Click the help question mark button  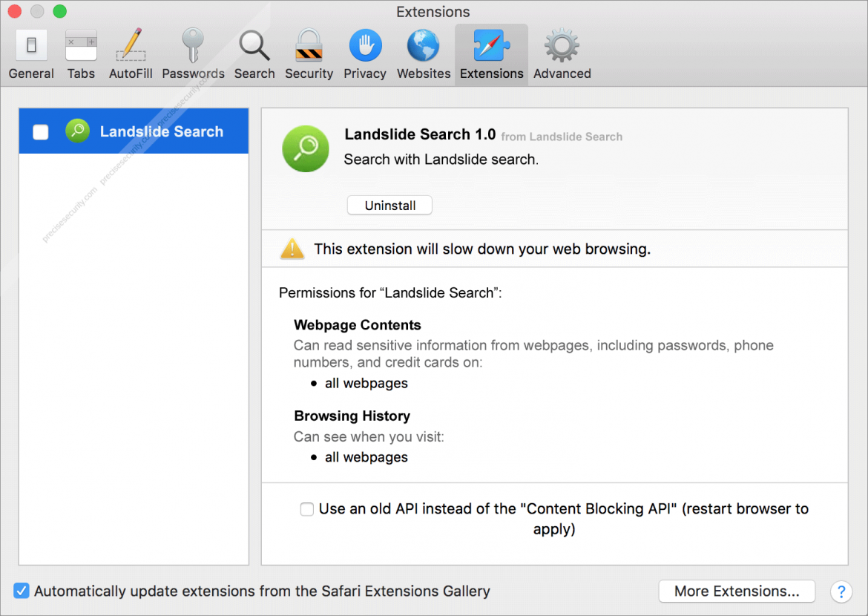[x=841, y=592]
